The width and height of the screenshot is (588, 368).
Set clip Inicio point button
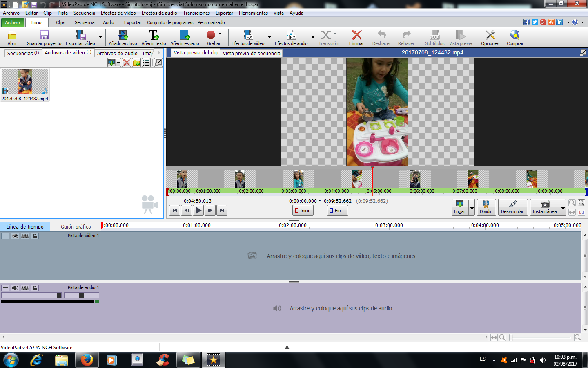[303, 211]
